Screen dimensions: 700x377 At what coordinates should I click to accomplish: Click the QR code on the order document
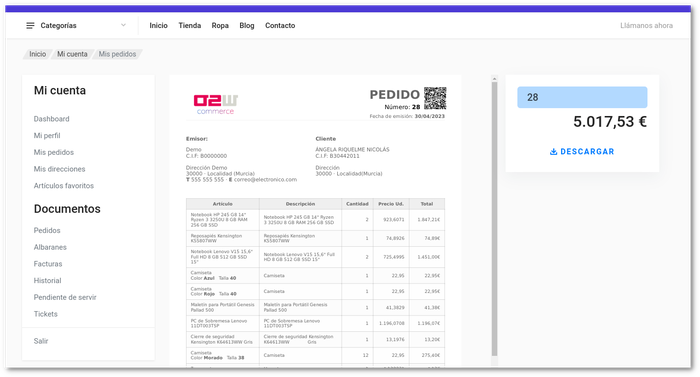pos(435,98)
